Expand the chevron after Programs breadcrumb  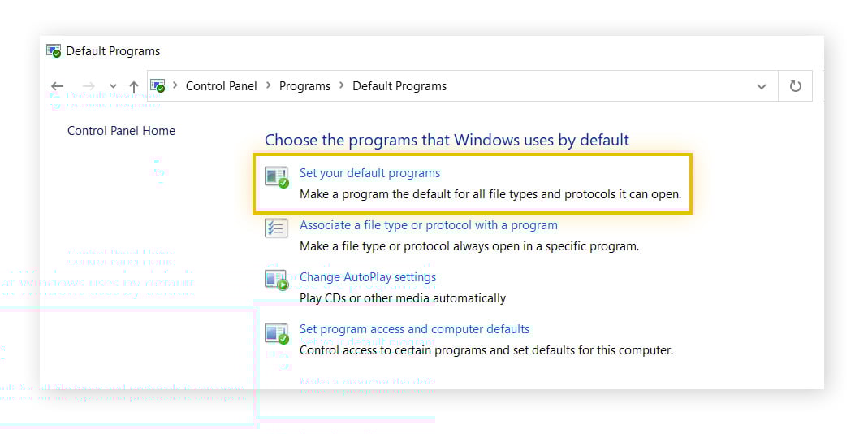click(342, 86)
